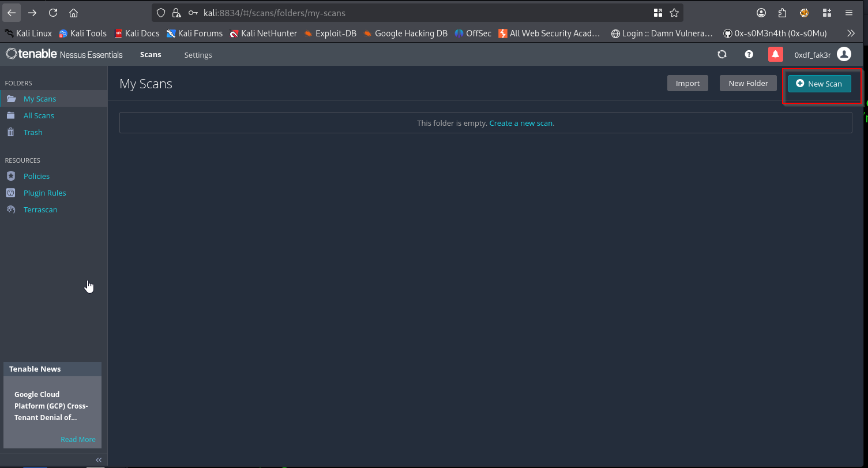Expand hidden bookmarks overflow chevron
Screen dimensions: 868x468
851,33
